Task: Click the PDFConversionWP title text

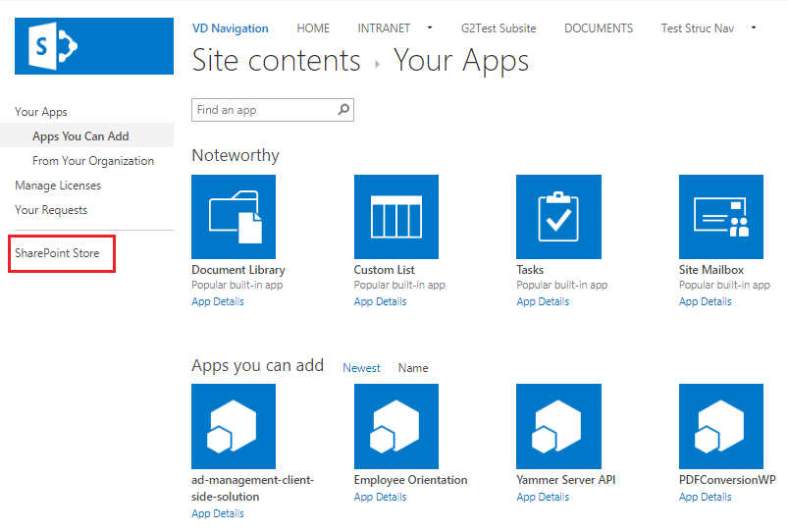Action: coord(728,480)
